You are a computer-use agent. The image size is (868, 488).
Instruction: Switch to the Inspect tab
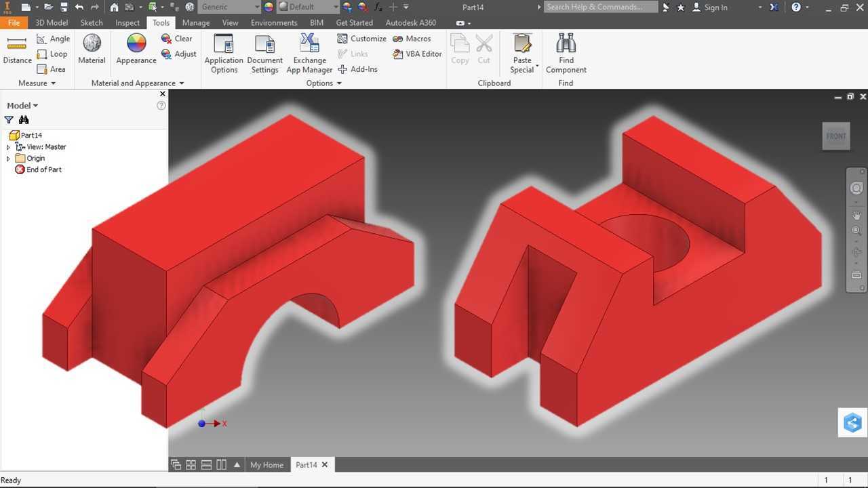tap(127, 22)
